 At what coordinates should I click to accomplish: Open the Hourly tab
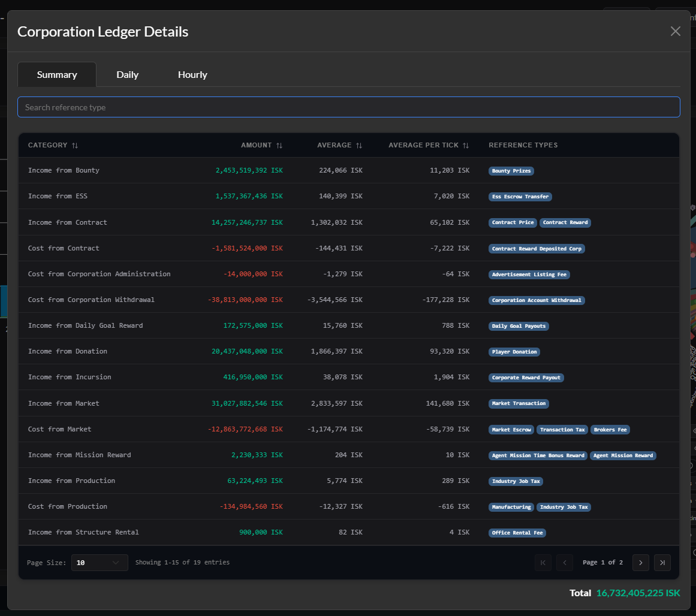192,74
